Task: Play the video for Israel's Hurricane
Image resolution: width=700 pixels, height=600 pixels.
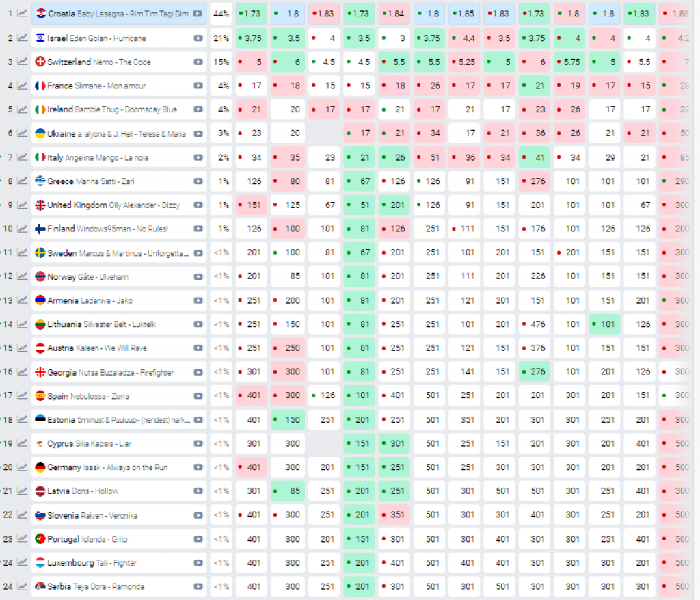Action: (198, 38)
